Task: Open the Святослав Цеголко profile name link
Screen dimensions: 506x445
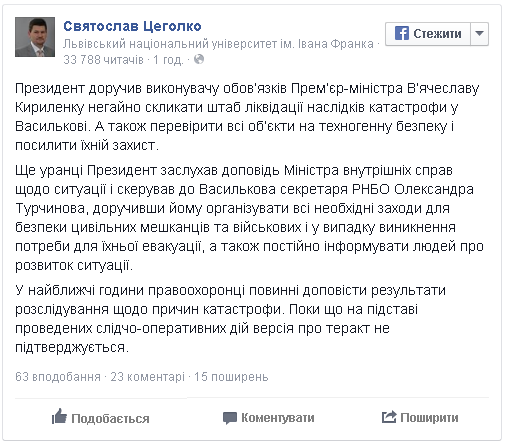Action: (132, 26)
